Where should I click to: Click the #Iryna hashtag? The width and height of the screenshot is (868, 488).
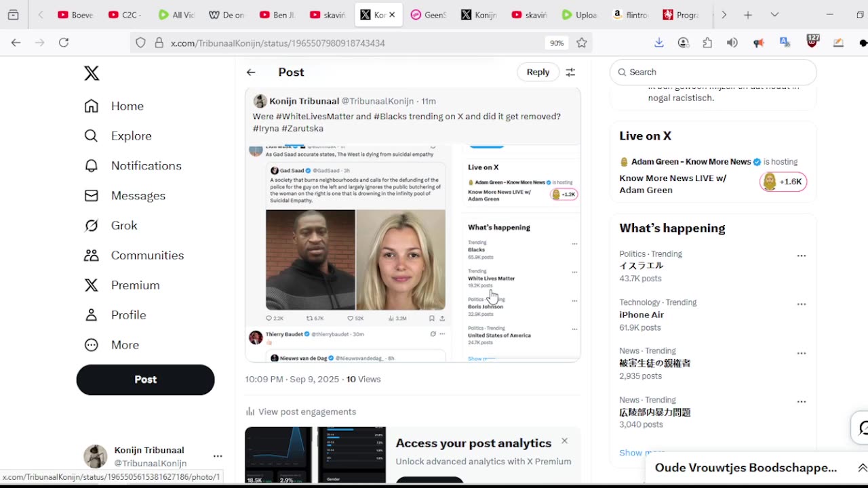pyautogui.click(x=266, y=128)
